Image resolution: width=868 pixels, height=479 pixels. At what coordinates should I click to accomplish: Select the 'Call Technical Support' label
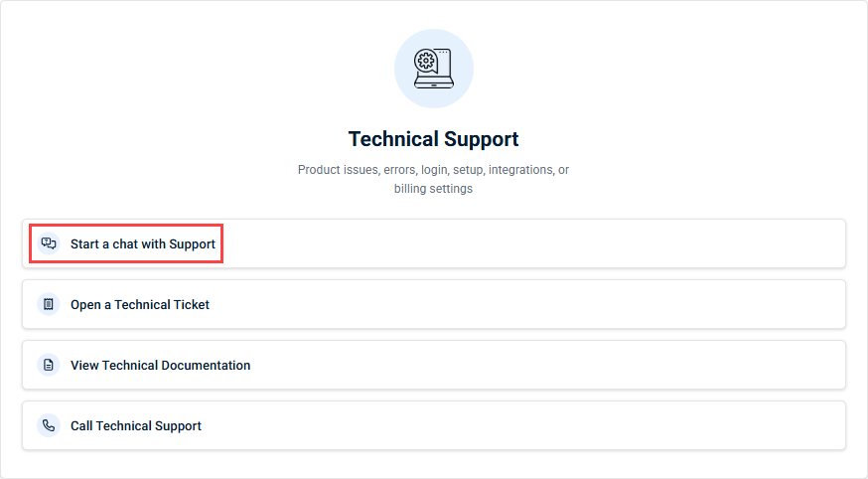point(136,425)
